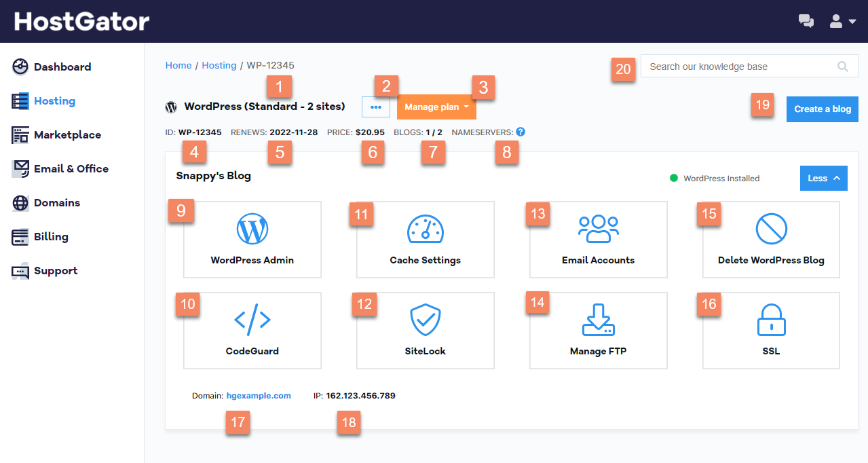Viewport: 868px width, 463px height.
Task: Open the CodeGuard code brackets tile
Action: coord(252,331)
